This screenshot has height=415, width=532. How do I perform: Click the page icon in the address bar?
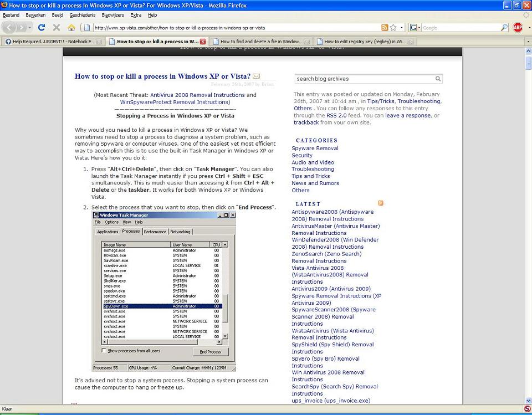[87, 28]
